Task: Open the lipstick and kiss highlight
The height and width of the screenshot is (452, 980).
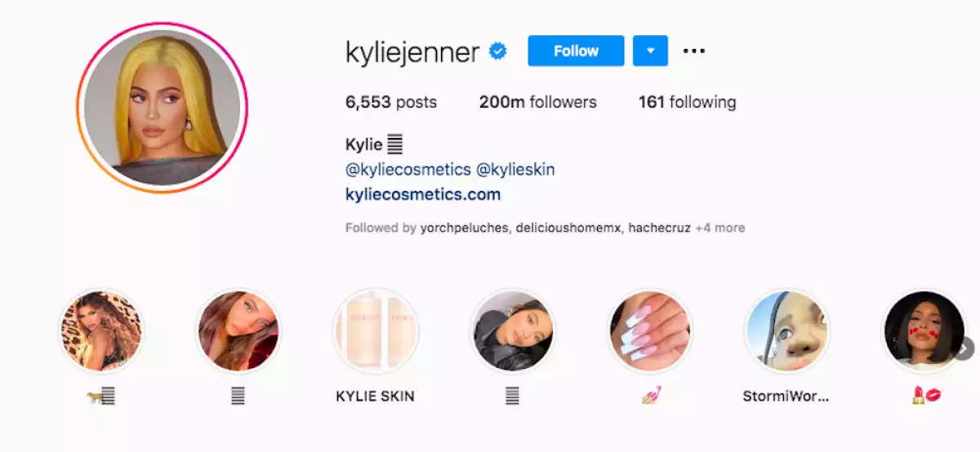Action: 924,331
